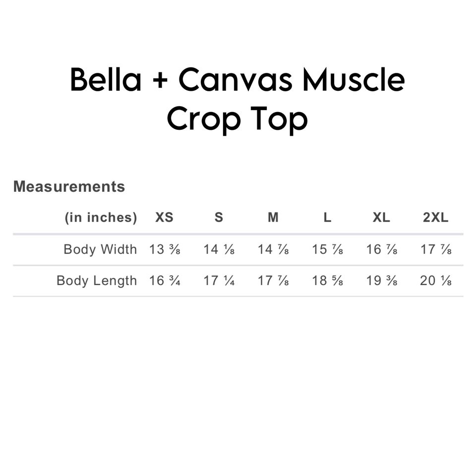This screenshot has width=476, height=476.
Task: Select the M size column header
Action: pos(273,218)
